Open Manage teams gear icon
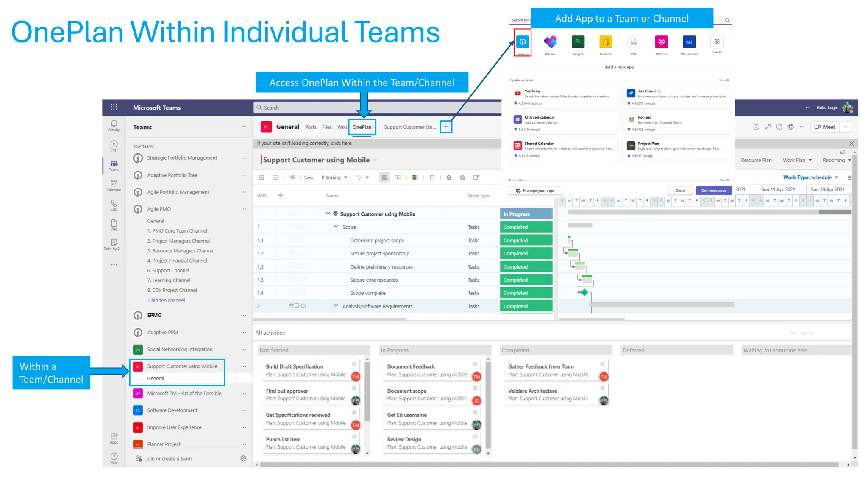The image size is (868, 488). click(243, 458)
